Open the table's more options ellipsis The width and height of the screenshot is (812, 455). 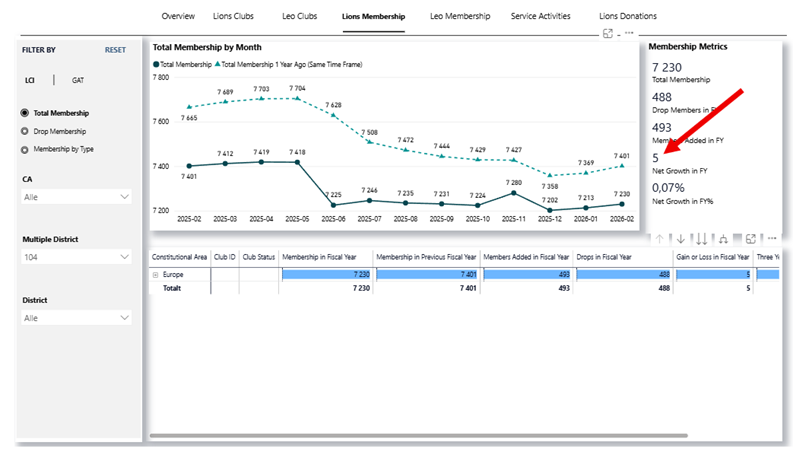tap(771, 238)
